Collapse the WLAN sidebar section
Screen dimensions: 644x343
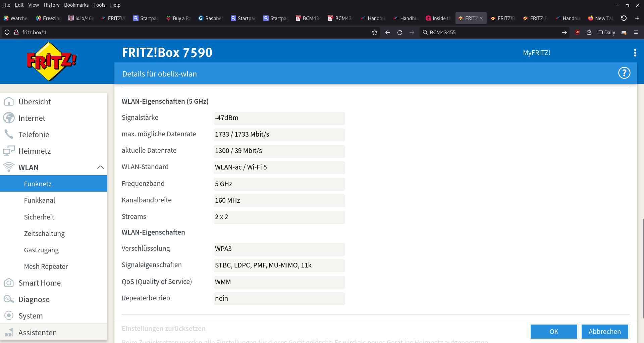point(100,167)
